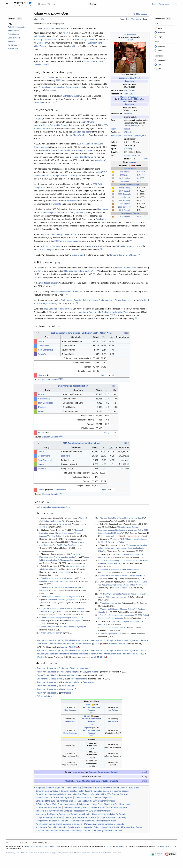The height and width of the screenshot is (868, 183).
Task: Open the Tools dropdown menu
Action: [146, 19]
